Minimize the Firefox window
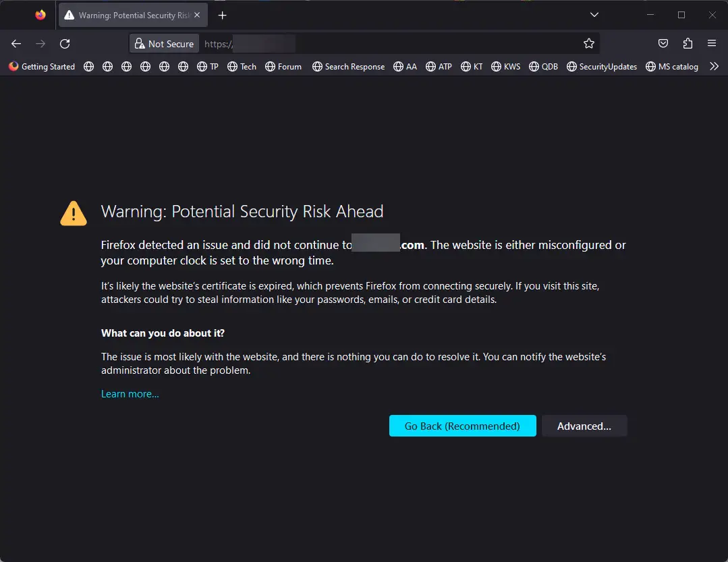The height and width of the screenshot is (562, 728). point(650,15)
